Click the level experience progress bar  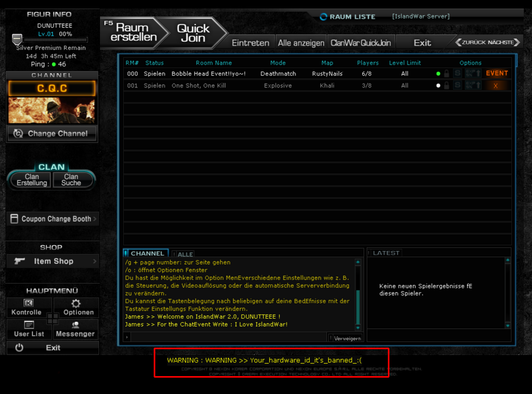(x=56, y=40)
